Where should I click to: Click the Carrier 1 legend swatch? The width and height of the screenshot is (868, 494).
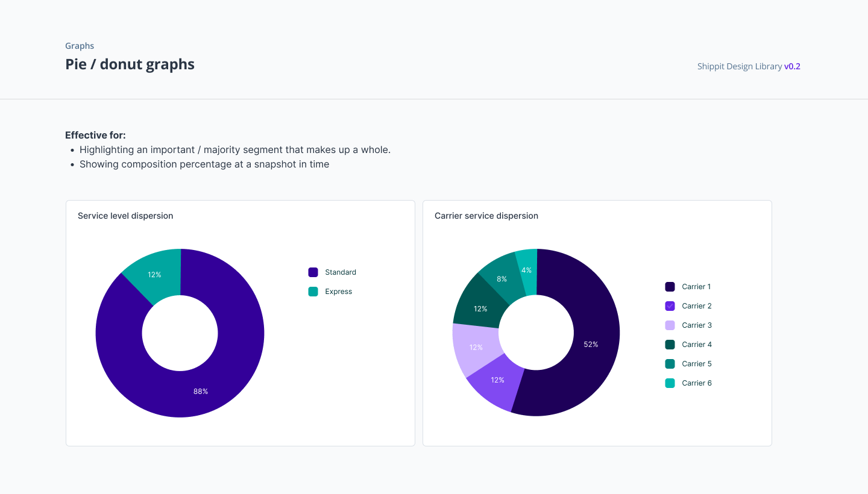(x=670, y=287)
